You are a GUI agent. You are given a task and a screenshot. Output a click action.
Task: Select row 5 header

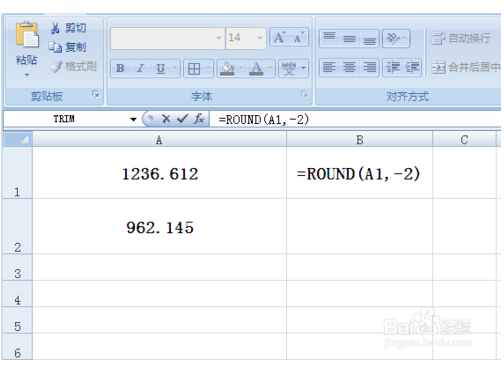click(17, 320)
